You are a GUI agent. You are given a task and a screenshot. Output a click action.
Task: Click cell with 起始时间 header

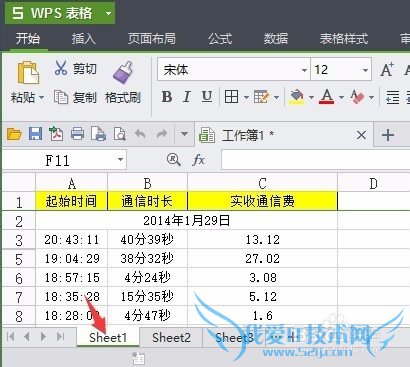pyautogui.click(x=72, y=201)
